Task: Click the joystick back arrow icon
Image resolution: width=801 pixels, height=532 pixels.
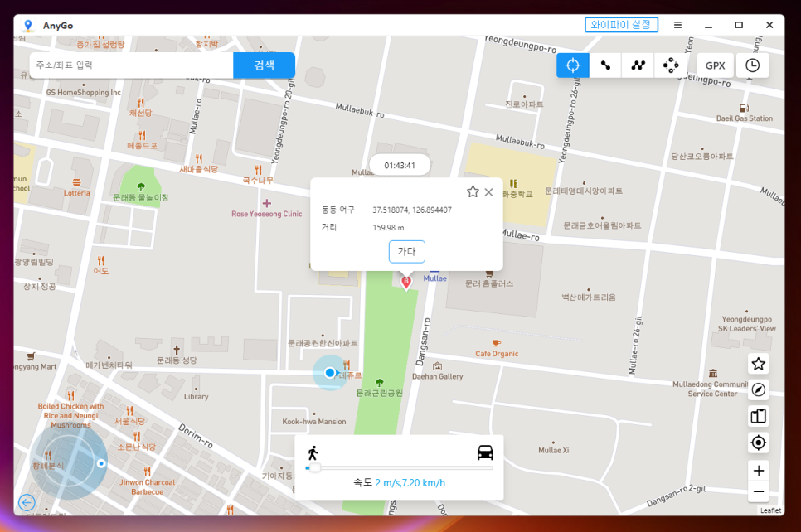Action: [x=27, y=503]
